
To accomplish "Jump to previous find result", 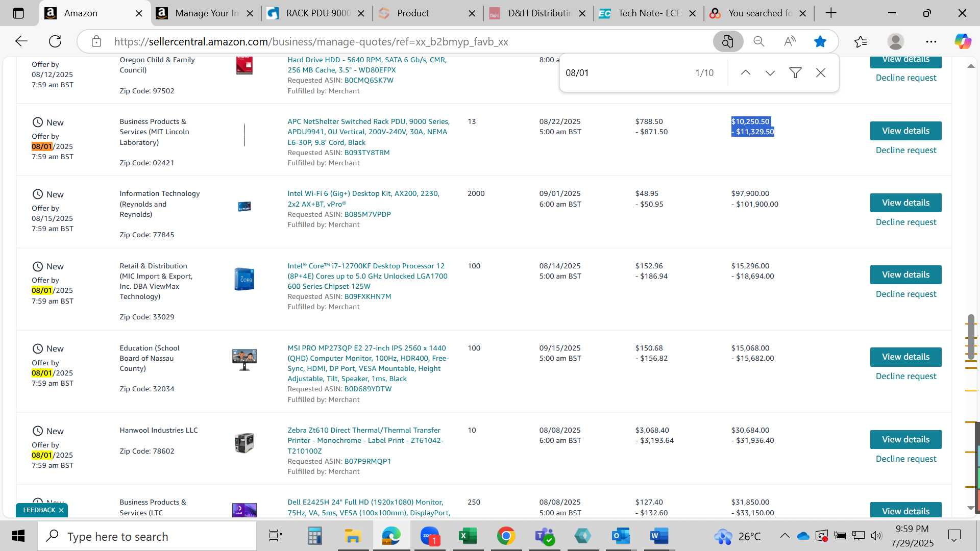I will click(746, 73).
